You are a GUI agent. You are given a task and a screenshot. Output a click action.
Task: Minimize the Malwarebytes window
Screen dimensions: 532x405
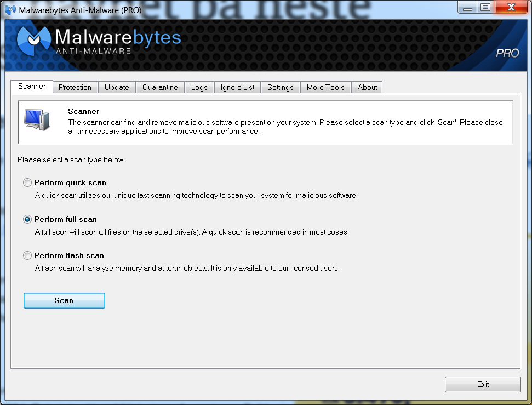467,7
